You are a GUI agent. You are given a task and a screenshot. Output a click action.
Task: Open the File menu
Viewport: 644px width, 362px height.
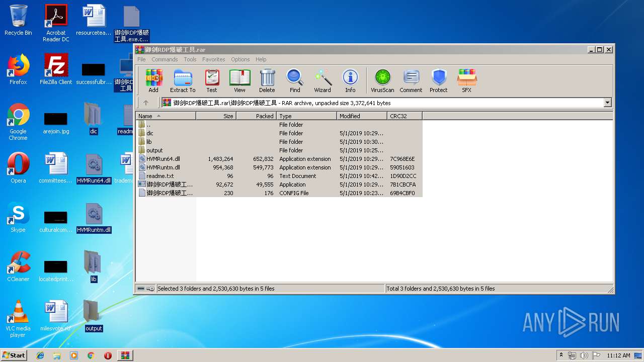(x=141, y=59)
